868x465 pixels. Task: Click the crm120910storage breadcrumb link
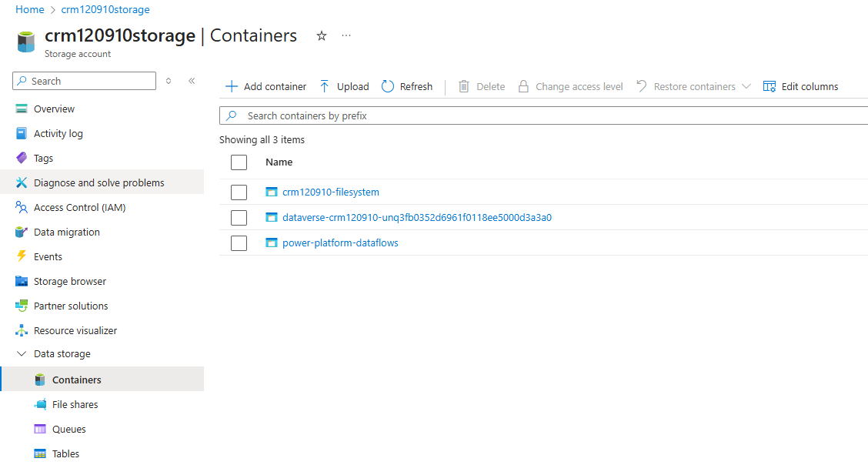pyautogui.click(x=105, y=9)
